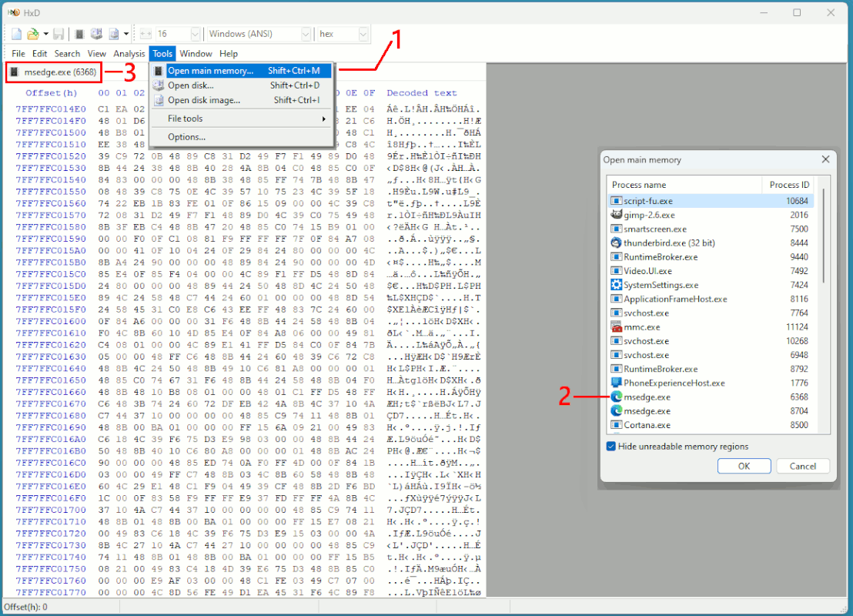Select PhoneExperienceHost.exe process icon
Viewport: 853px width, 616px height.
click(x=616, y=383)
